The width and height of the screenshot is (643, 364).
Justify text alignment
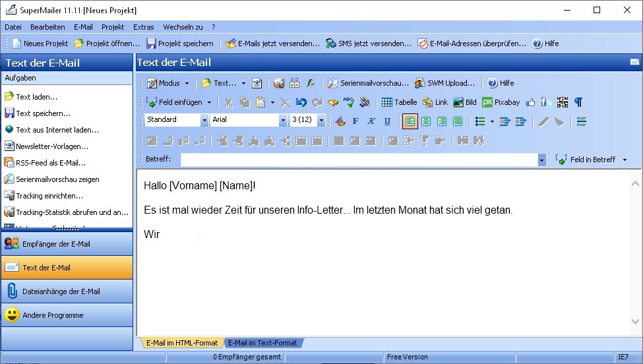(458, 121)
